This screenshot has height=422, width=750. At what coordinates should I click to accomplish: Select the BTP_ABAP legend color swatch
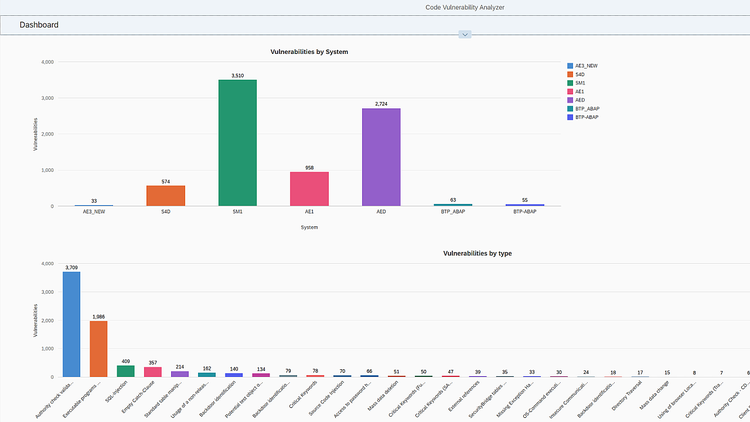point(570,109)
